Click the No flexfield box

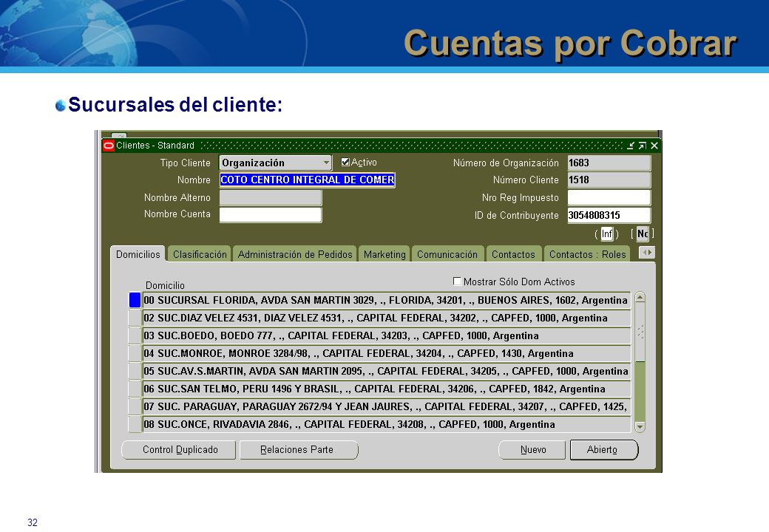click(x=643, y=233)
